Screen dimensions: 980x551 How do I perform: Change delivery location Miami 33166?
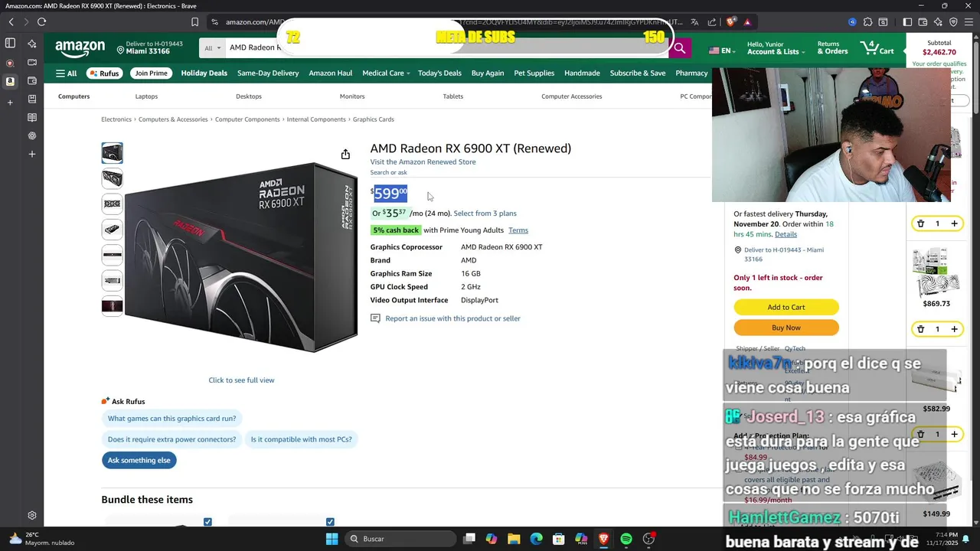[150, 47]
